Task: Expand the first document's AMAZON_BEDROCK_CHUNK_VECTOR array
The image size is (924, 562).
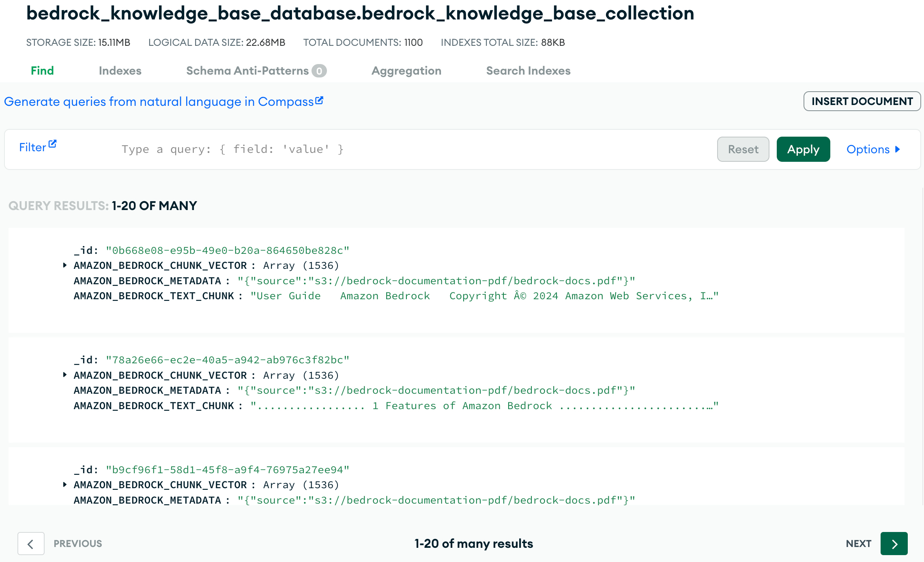Action: click(x=65, y=265)
